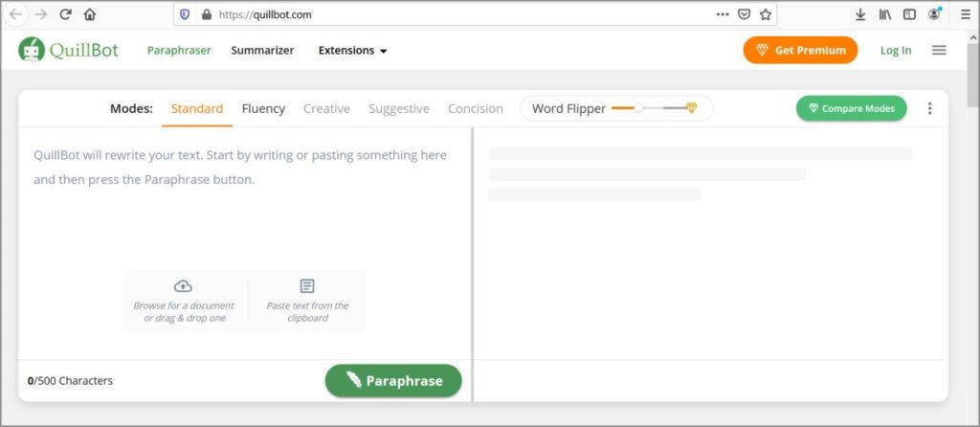This screenshot has height=427, width=980.
Task: Click the Compare Modes button
Action: (x=851, y=108)
